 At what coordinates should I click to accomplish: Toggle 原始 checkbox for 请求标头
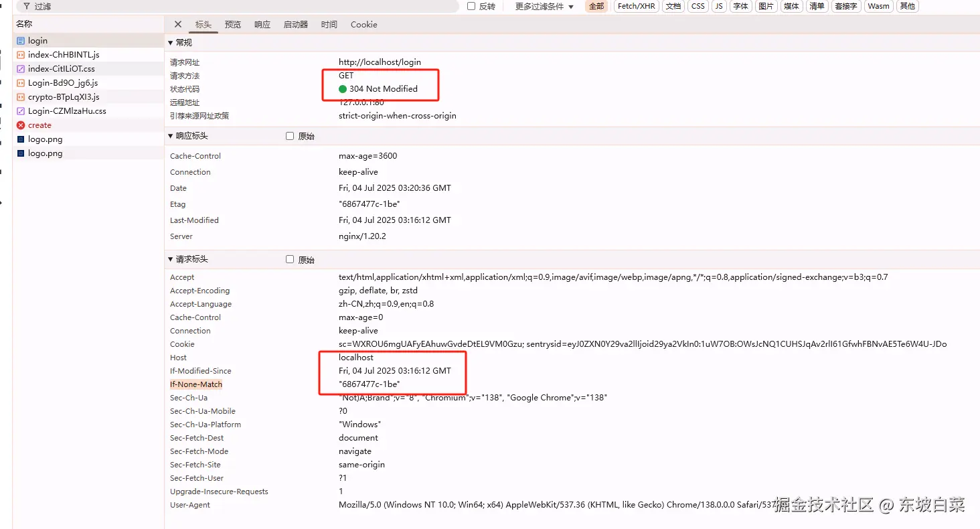click(x=290, y=259)
